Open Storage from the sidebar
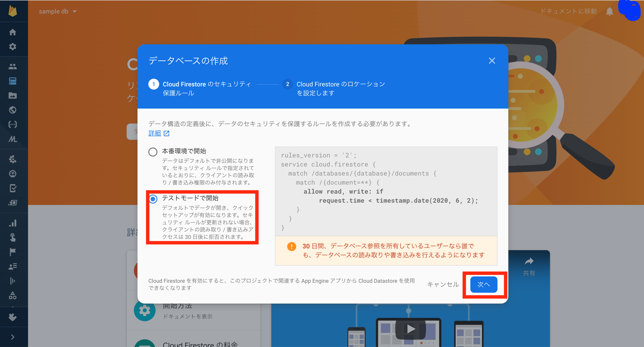This screenshot has width=644, height=347. click(x=12, y=95)
